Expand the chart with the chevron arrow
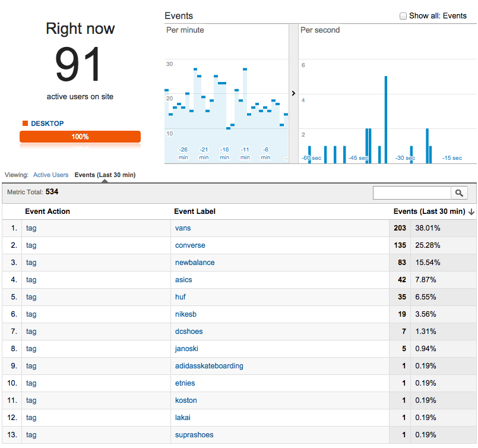This screenshot has width=478, height=448. 293,93
